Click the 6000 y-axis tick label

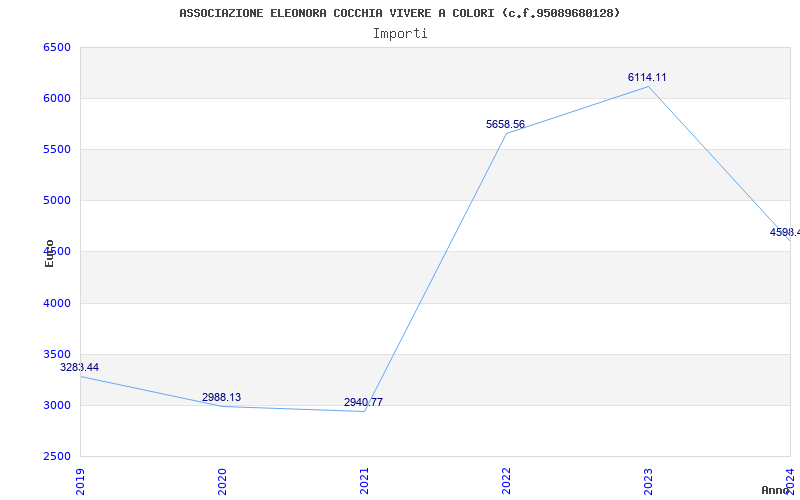tap(57, 98)
